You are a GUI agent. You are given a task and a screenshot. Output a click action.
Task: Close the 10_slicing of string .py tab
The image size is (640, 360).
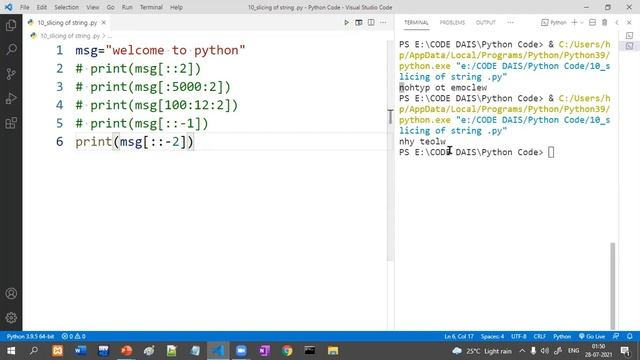104,22
